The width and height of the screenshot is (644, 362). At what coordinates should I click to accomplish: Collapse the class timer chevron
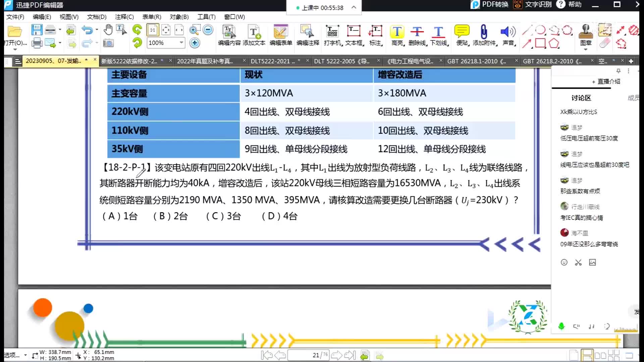354,7
